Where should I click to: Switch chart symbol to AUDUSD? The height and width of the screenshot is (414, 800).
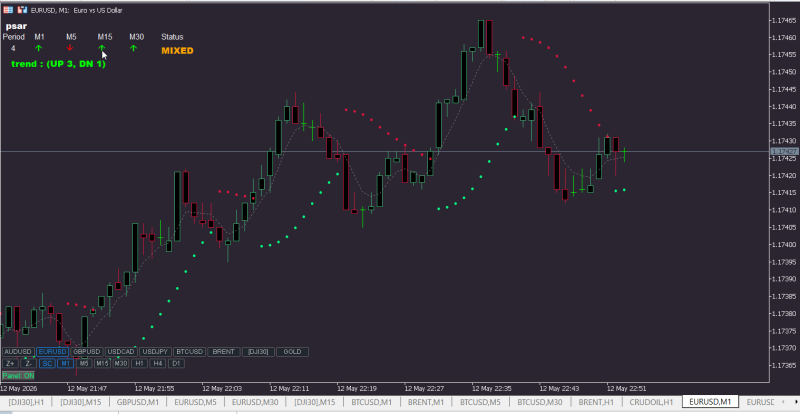click(18, 352)
